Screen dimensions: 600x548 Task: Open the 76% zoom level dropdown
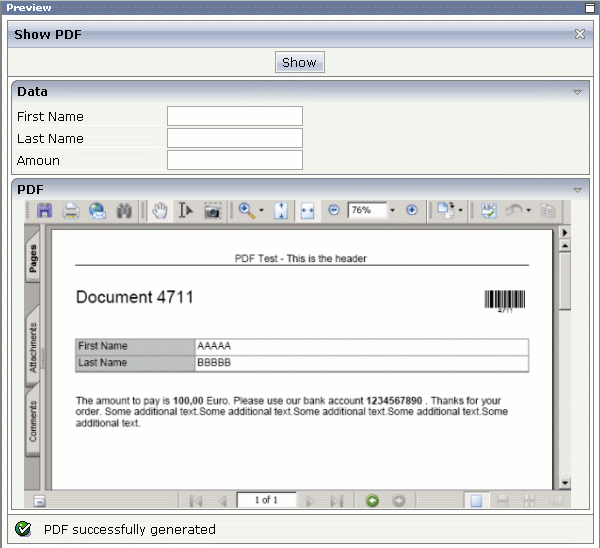tap(392, 211)
